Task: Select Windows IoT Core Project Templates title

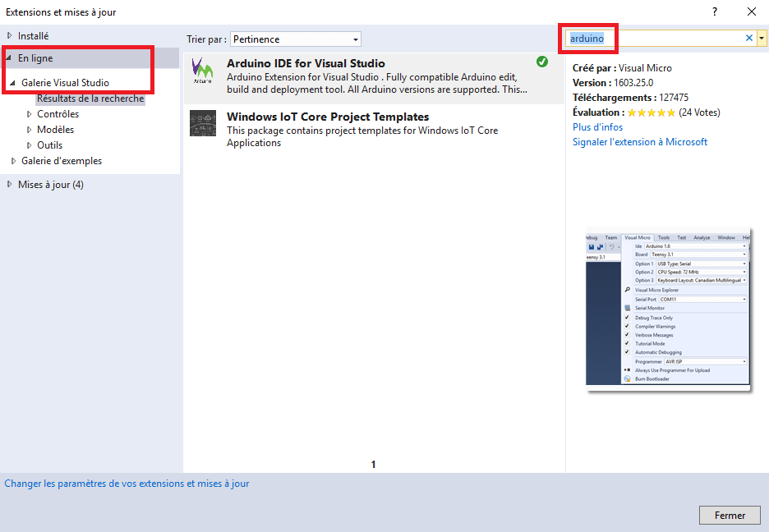Action: (x=328, y=117)
